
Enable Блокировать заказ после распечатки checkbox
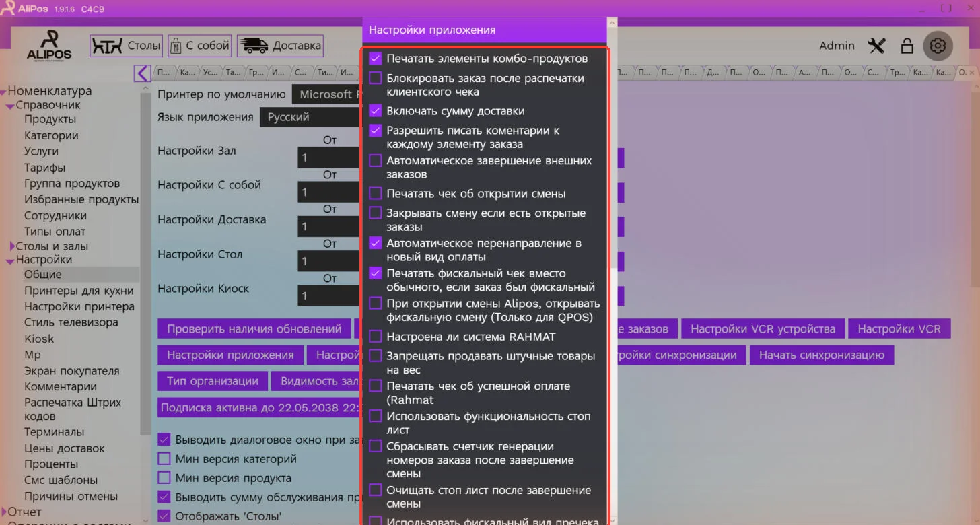point(376,78)
